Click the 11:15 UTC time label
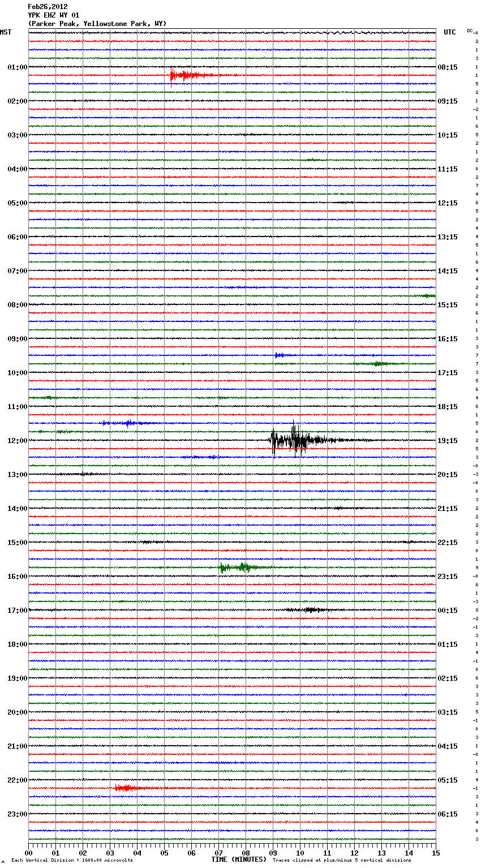481x868 pixels. tap(448, 169)
